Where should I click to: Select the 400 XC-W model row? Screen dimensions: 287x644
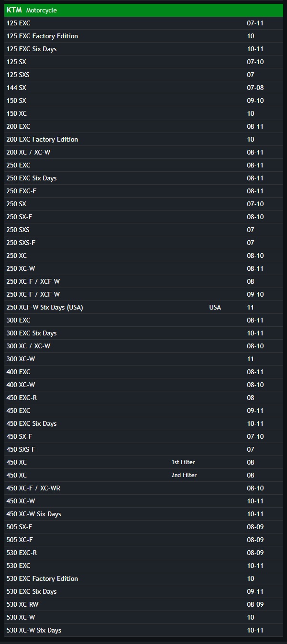(x=21, y=385)
